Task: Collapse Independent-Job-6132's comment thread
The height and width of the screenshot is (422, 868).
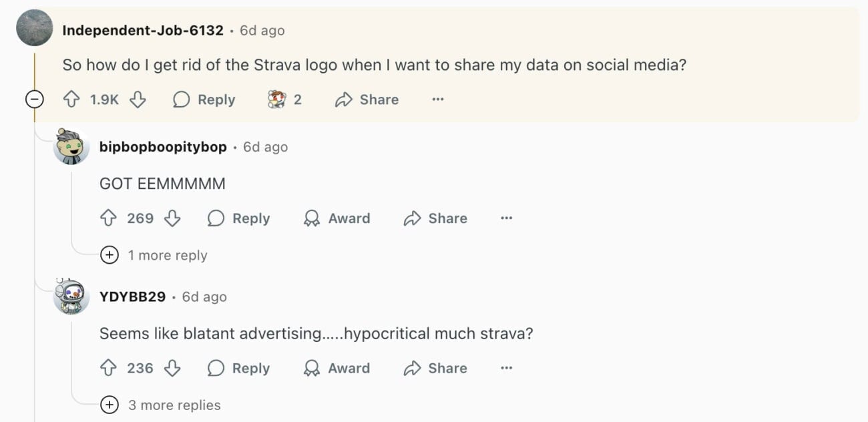Action: click(33, 99)
